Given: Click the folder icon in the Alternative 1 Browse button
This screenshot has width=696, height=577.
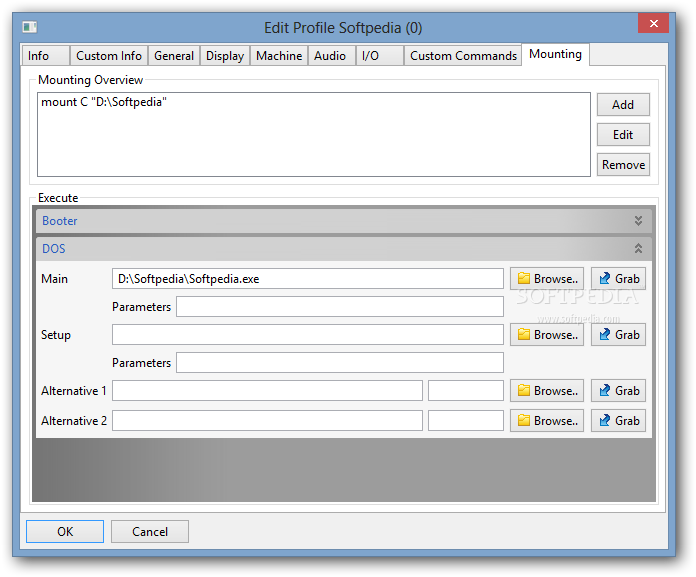Looking at the screenshot, I should [524, 391].
